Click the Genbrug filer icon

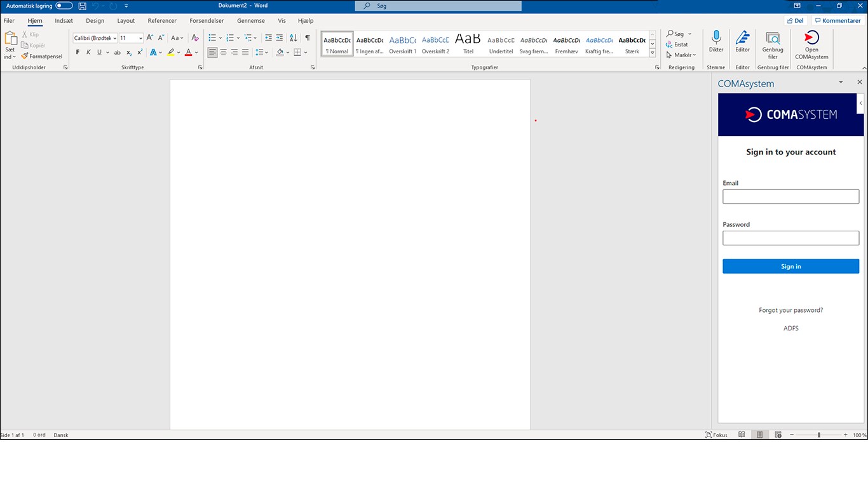[x=773, y=37]
